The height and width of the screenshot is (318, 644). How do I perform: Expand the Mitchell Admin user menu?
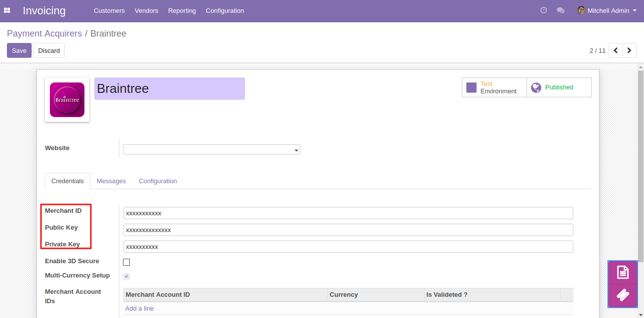pos(607,10)
